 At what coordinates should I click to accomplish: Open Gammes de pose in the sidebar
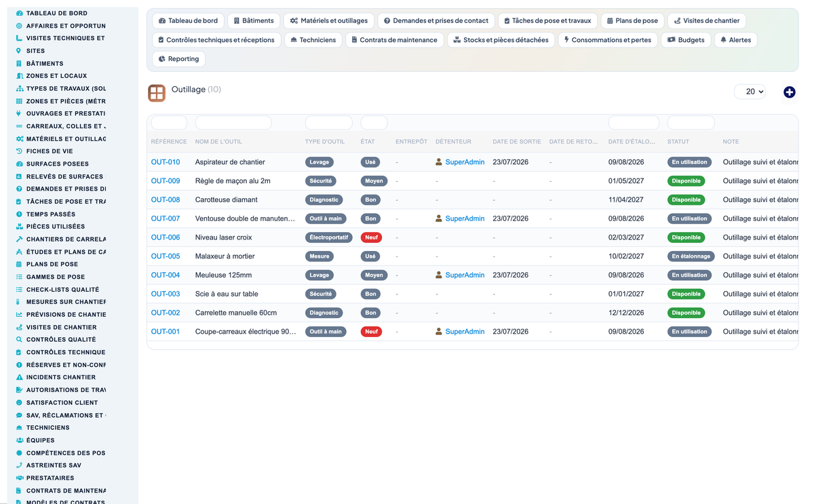click(x=56, y=277)
